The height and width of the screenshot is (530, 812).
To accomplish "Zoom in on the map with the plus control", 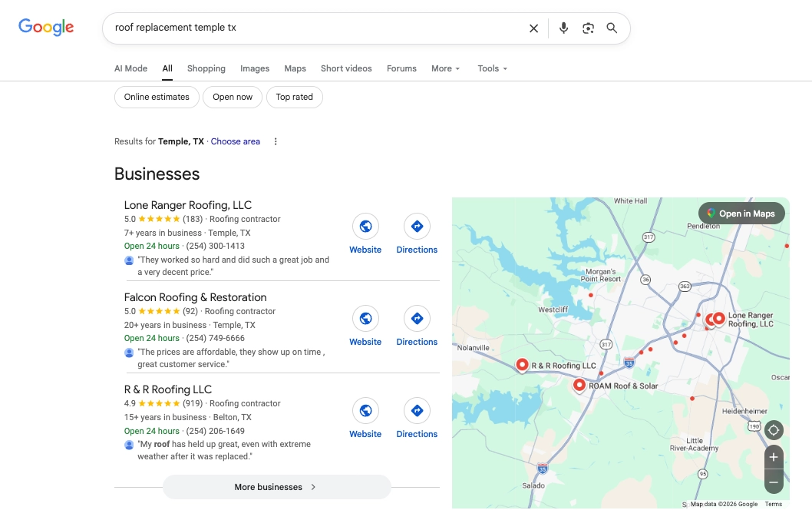I will click(774, 456).
